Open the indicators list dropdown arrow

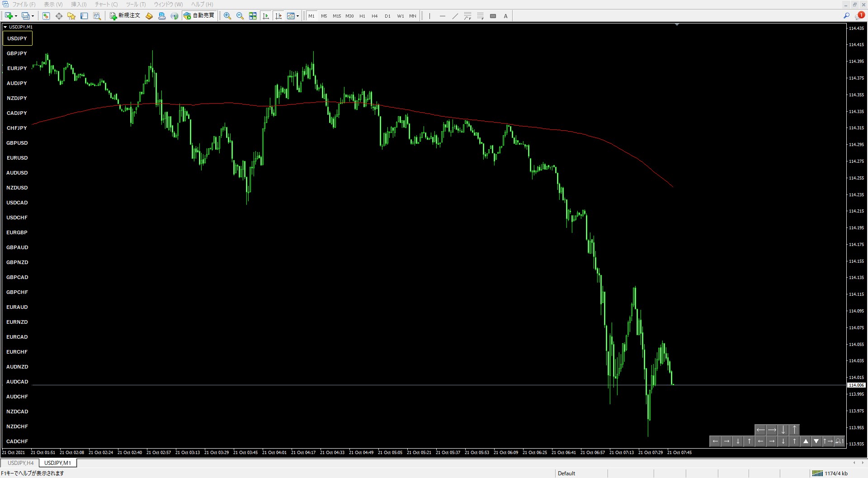tap(297, 16)
